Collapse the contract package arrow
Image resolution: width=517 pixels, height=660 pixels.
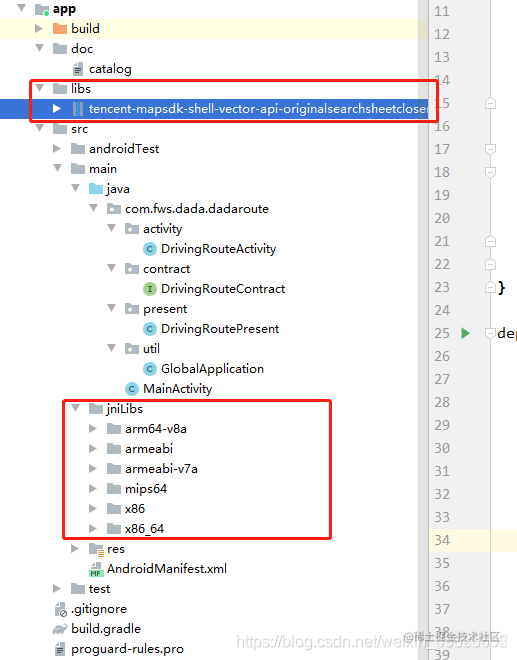coord(112,268)
